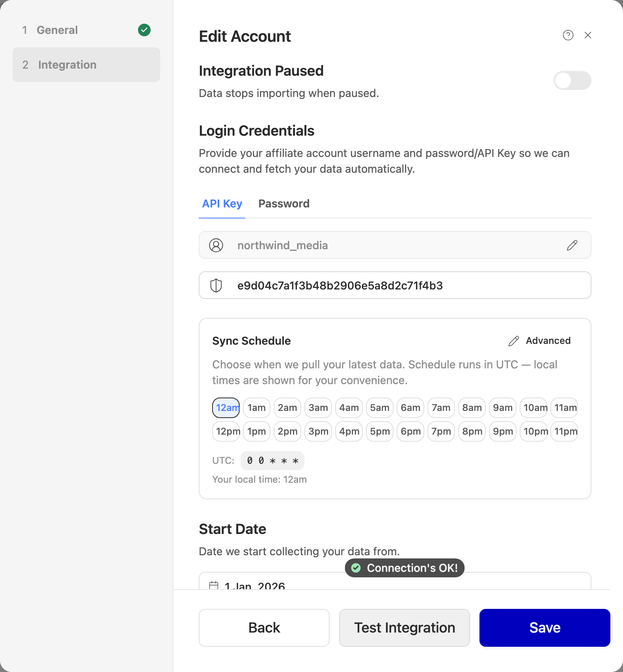
Task: Select the 12am sync time
Action: (226, 408)
